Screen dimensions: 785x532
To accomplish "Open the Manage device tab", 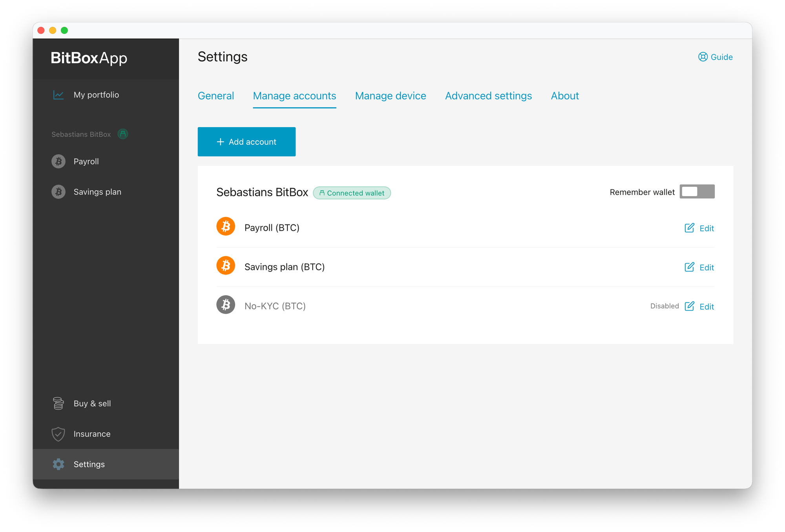I will click(x=391, y=96).
